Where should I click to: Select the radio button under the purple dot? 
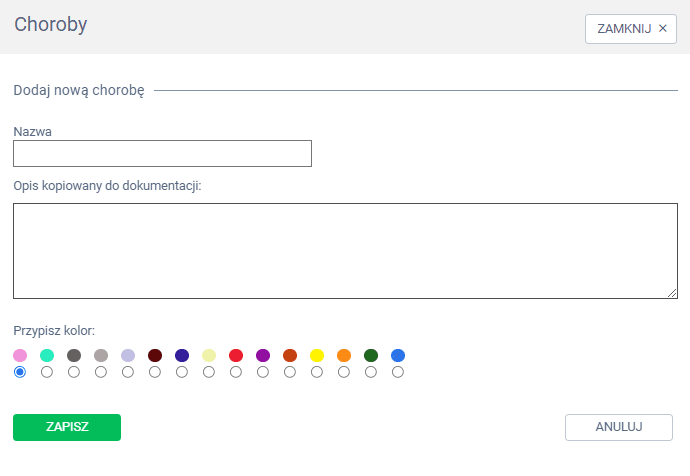(263, 372)
